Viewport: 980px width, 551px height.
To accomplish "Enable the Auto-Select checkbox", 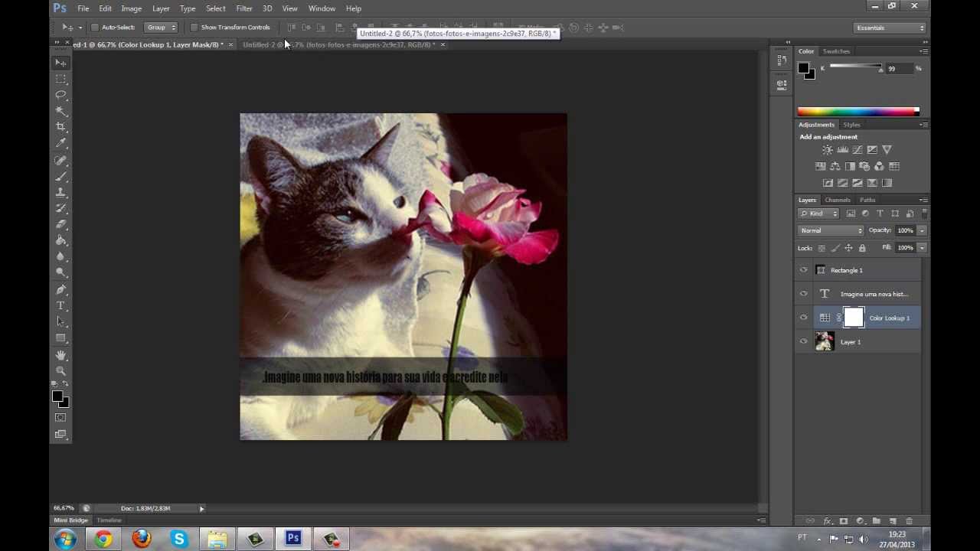I will click(x=95, y=28).
